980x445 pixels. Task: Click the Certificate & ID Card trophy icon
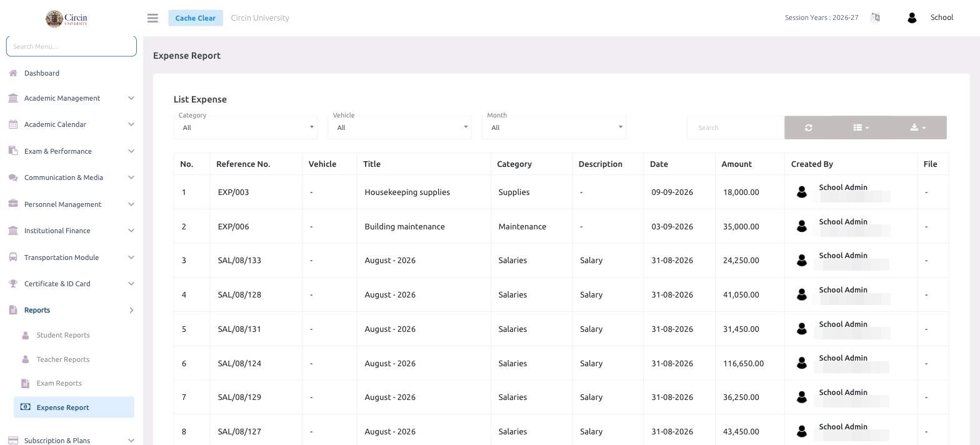(x=13, y=284)
